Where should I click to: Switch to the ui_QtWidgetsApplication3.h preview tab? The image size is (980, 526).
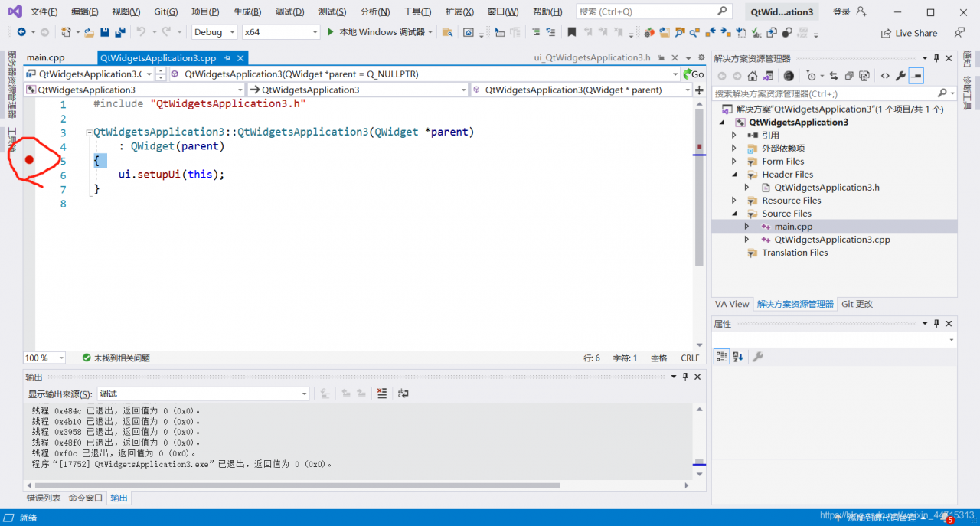point(592,58)
